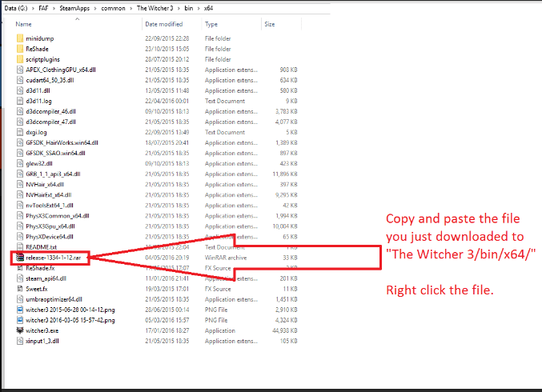Go to The Witcher 3 breadcrumb
The image size is (542, 392).
click(x=155, y=8)
